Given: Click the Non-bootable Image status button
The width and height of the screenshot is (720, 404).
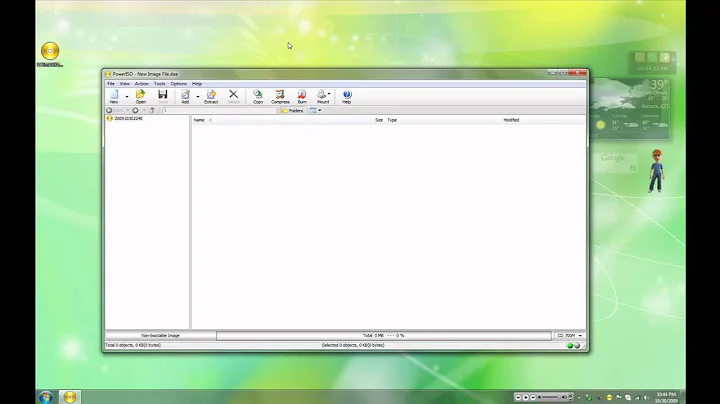Looking at the screenshot, I should tap(160, 336).
